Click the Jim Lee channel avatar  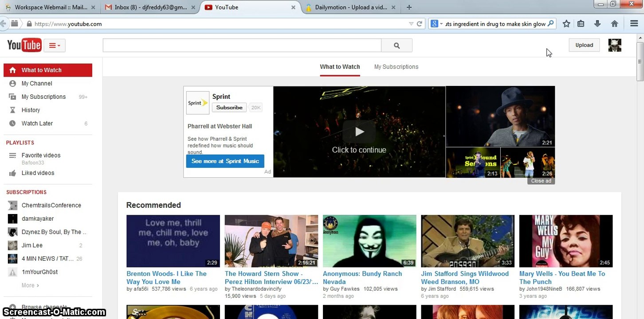[13, 245]
